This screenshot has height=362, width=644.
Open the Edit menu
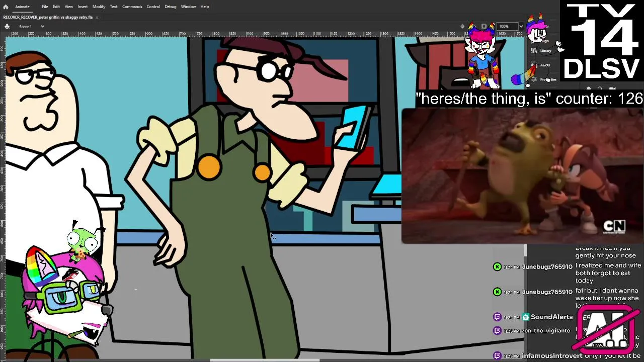[x=56, y=7]
